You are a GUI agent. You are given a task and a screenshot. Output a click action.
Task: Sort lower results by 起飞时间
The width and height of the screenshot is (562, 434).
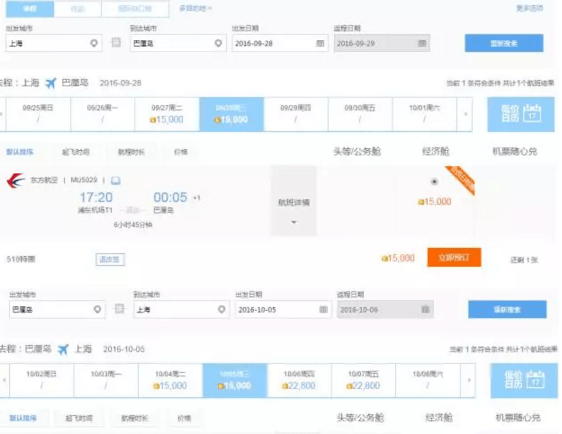(x=79, y=418)
